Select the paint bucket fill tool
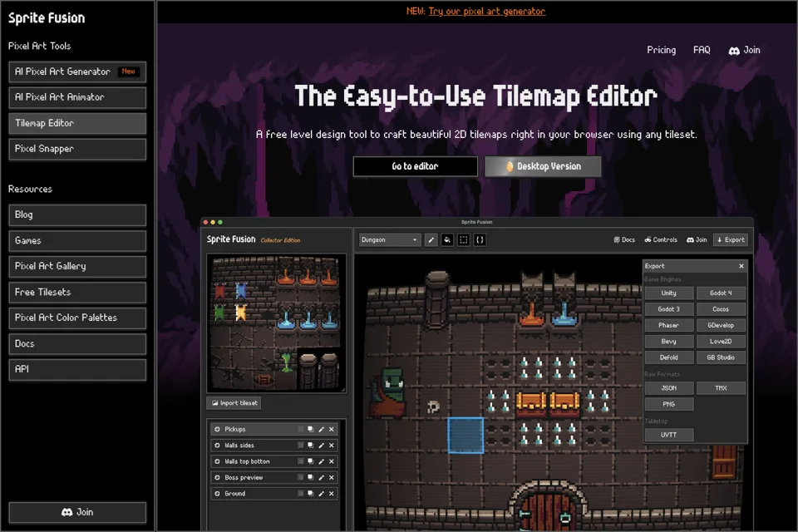798x532 pixels. point(447,239)
